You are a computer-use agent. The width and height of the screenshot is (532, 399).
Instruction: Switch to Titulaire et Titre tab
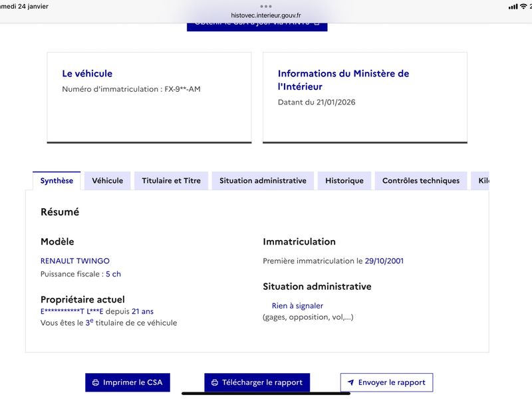tap(171, 181)
